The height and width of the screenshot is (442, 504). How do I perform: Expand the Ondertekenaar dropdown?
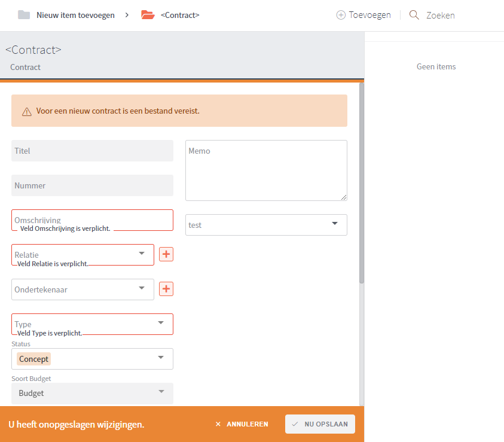(x=142, y=288)
